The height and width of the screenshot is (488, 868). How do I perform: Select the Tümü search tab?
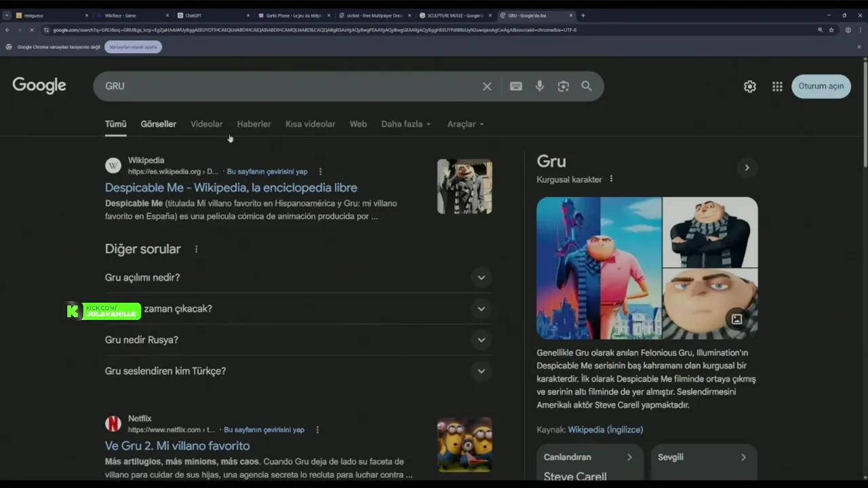115,124
